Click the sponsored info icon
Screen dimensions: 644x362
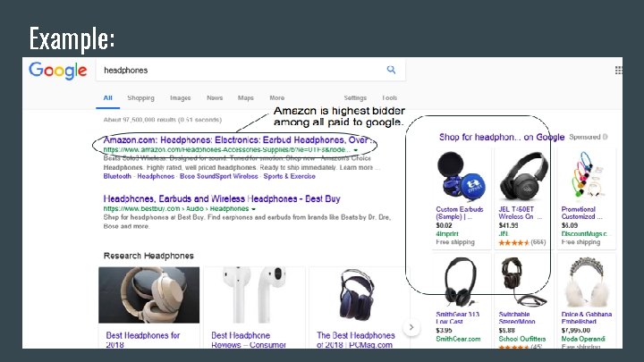click(605, 137)
